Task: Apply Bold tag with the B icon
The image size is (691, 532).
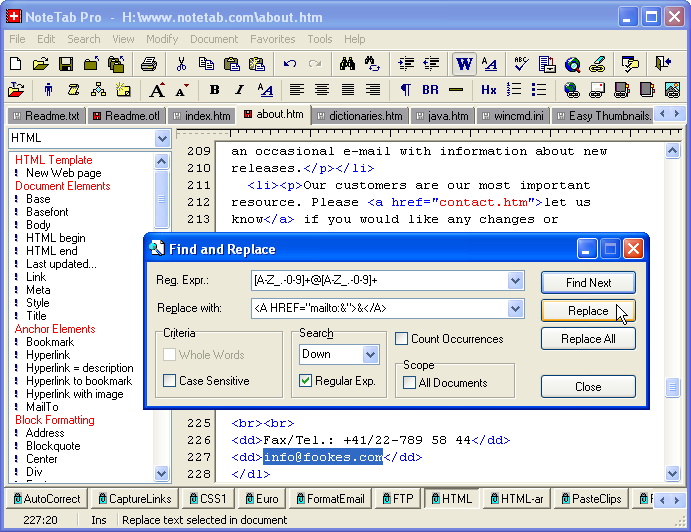Action: coord(215,90)
